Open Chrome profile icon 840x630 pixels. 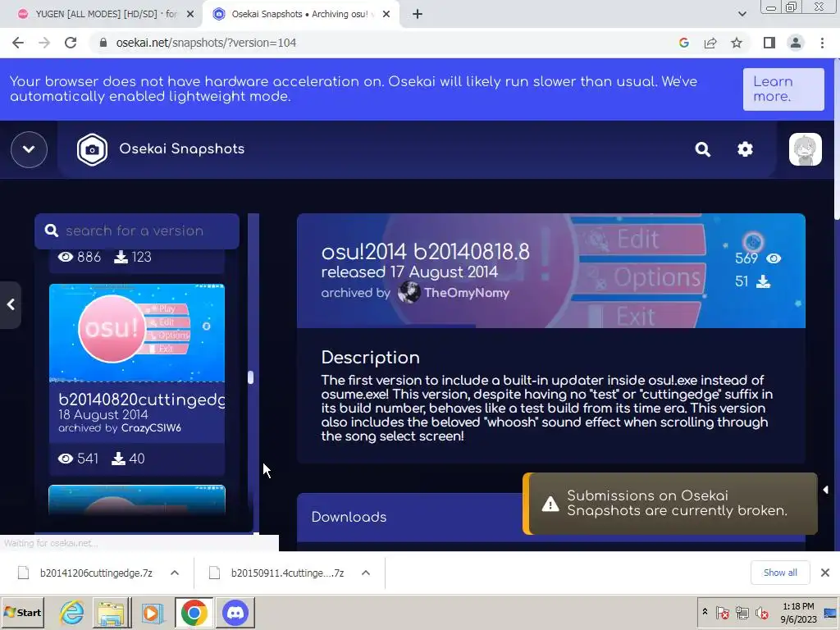point(796,43)
